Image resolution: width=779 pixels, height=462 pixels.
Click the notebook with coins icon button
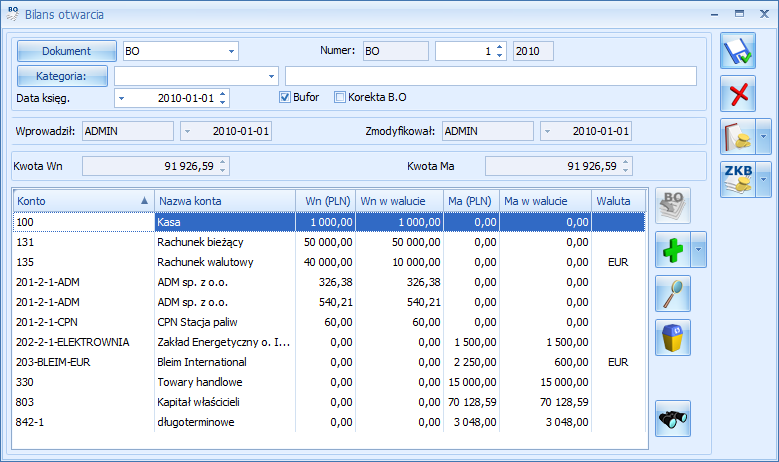(x=738, y=136)
